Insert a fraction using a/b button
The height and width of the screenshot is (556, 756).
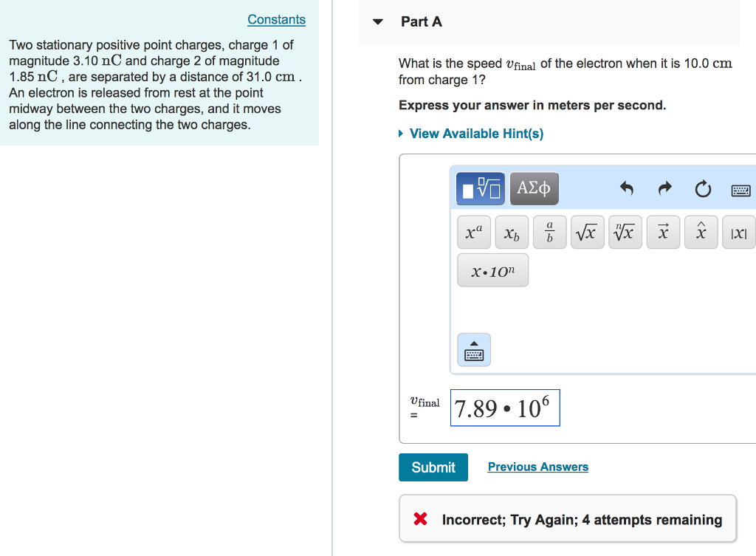tap(549, 231)
